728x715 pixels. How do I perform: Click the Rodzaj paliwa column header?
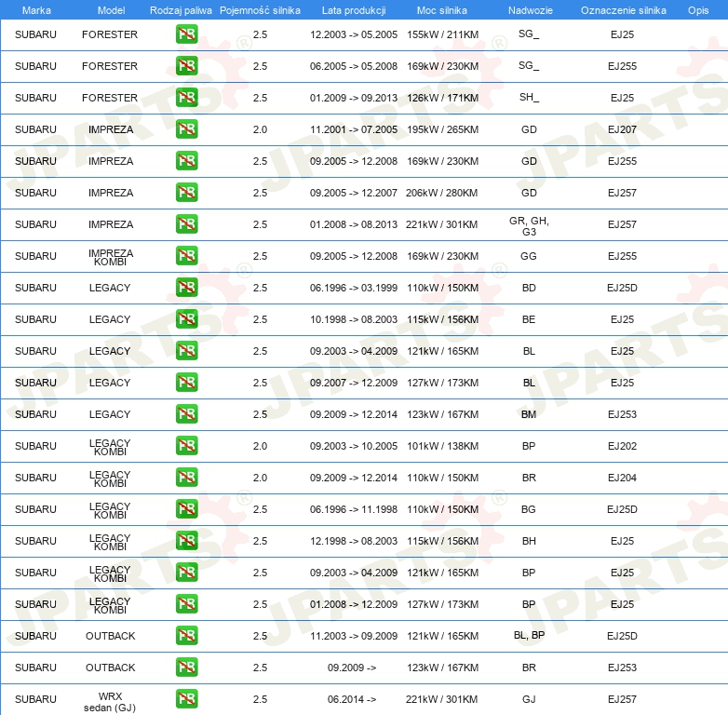click(181, 10)
